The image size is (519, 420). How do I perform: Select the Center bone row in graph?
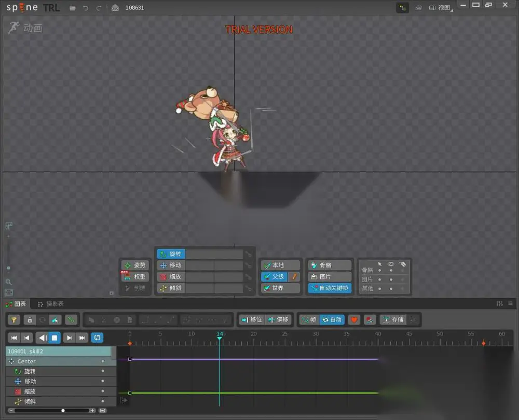point(61,361)
